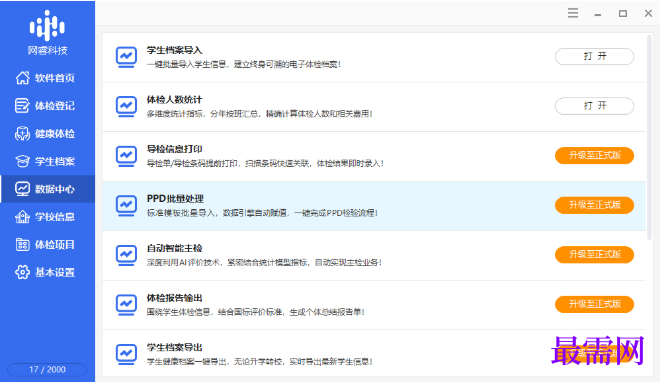
Task: Select the 体检报告输出 title text
Action: 174,298
